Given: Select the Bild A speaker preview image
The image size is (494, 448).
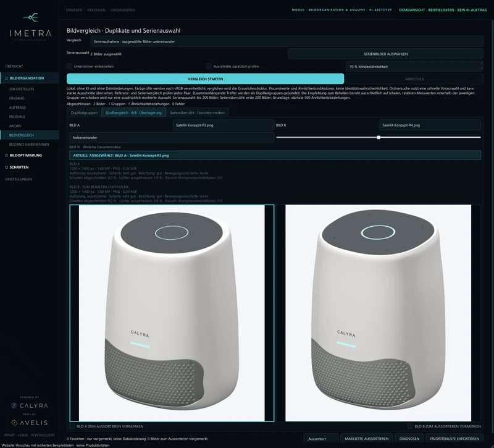Looking at the screenshot, I should pyautogui.click(x=172, y=313).
